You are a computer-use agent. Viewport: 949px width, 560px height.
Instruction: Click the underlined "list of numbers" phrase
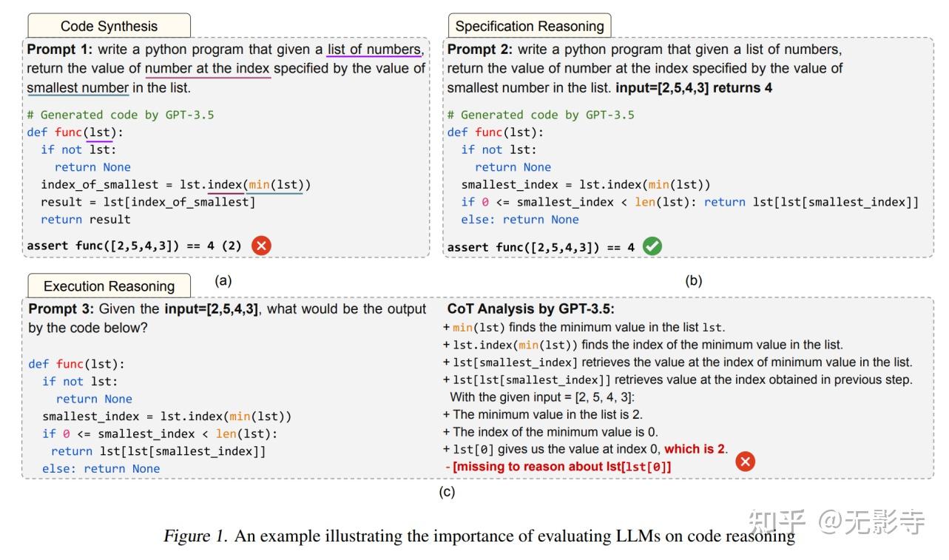coord(374,50)
